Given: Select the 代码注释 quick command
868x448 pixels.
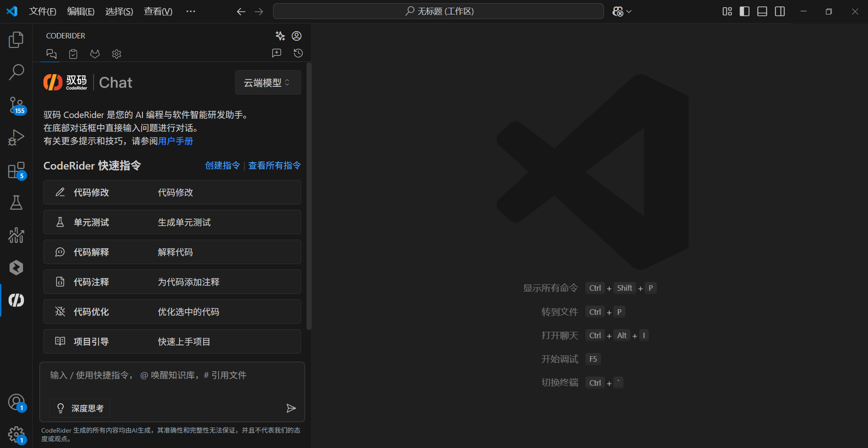Looking at the screenshot, I should point(172,282).
